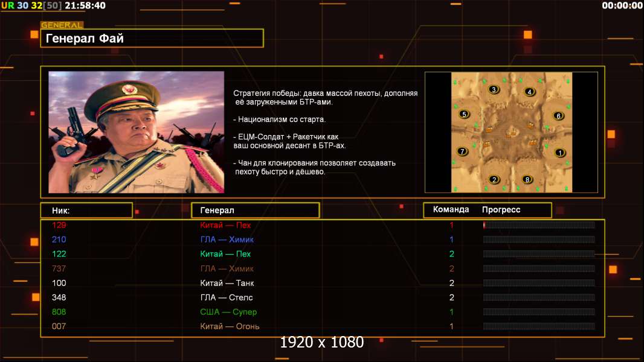
Task: Click progress bar of player 007
Action: point(539,326)
